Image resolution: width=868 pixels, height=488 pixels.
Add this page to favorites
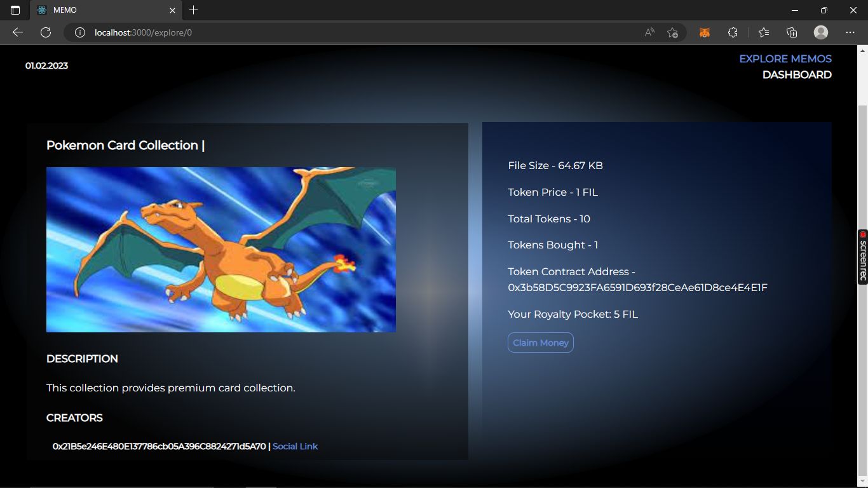tap(673, 32)
